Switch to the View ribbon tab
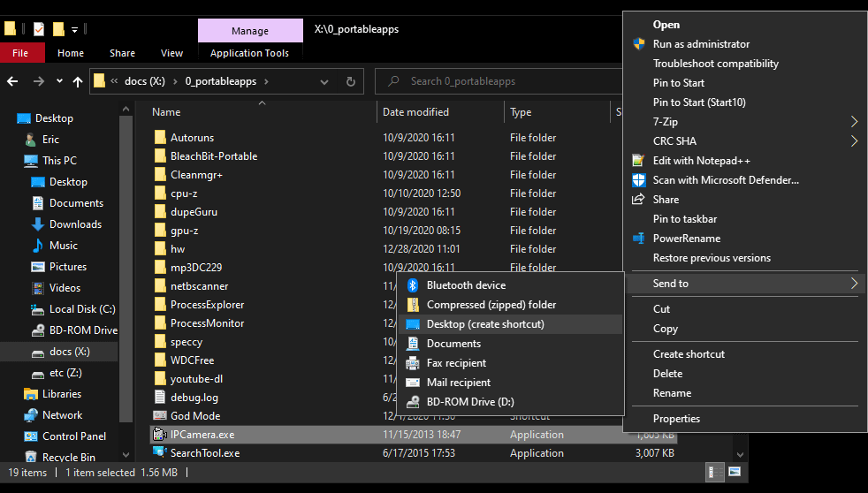Image resolution: width=868 pixels, height=493 pixels. pyautogui.click(x=171, y=53)
